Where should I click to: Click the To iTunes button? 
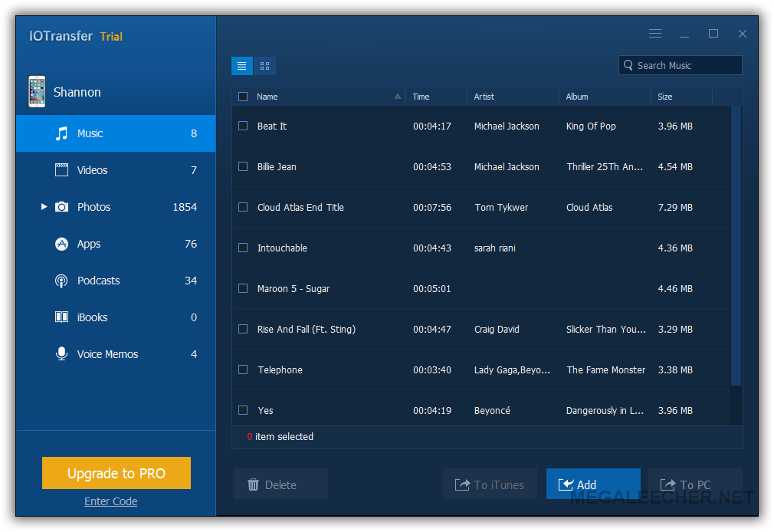click(490, 484)
